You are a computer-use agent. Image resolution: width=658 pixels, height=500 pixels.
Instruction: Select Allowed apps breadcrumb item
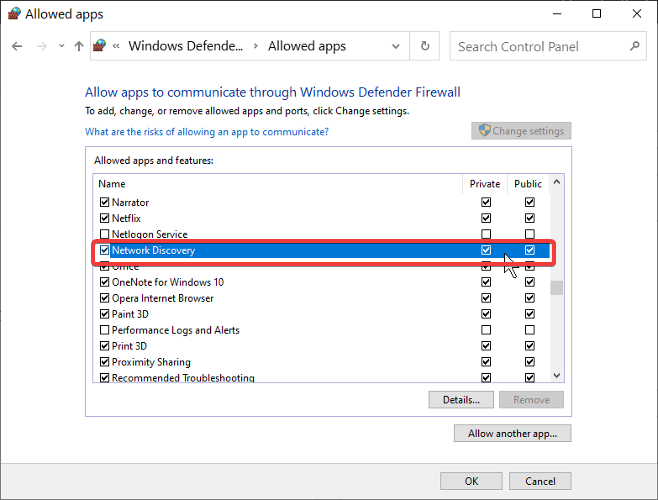(307, 46)
